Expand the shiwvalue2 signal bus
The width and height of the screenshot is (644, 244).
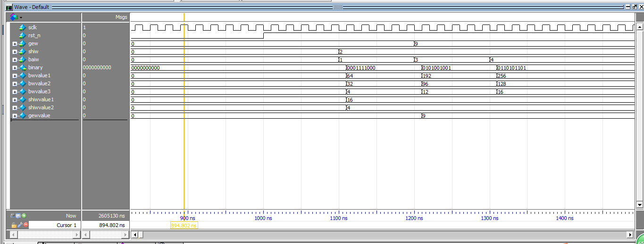15,108
